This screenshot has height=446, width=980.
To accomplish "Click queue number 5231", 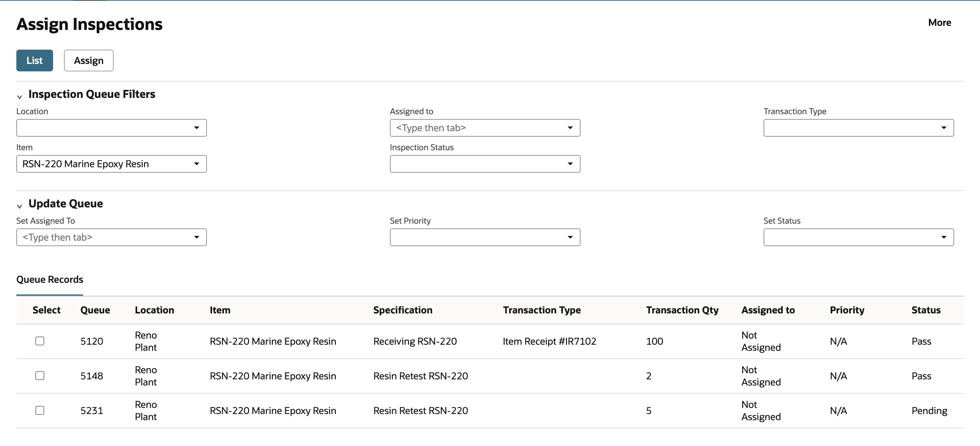I will coord(92,410).
